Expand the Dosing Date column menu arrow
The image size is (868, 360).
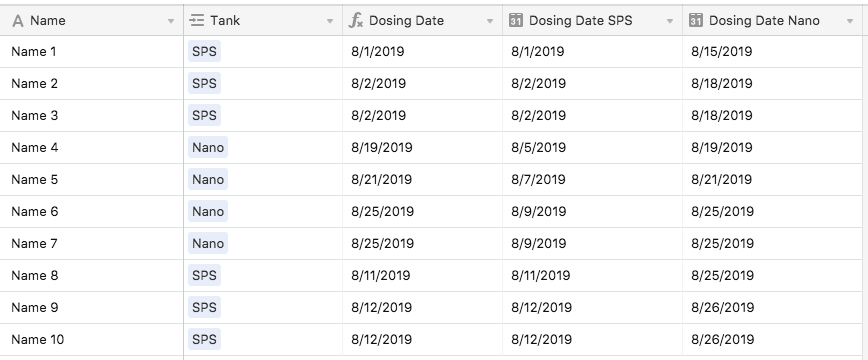tap(490, 22)
